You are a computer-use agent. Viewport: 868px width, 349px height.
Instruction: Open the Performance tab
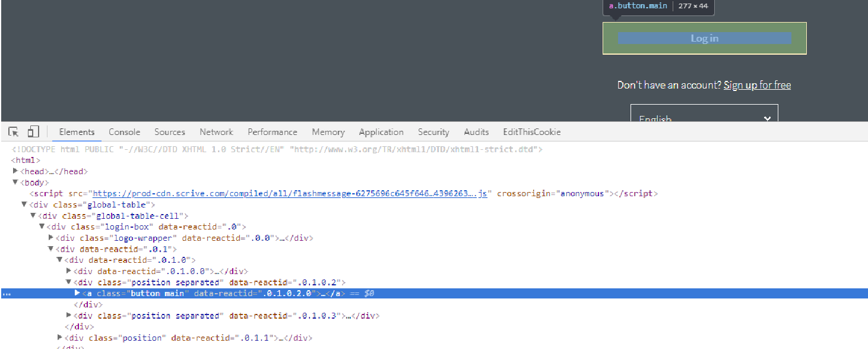[273, 132]
